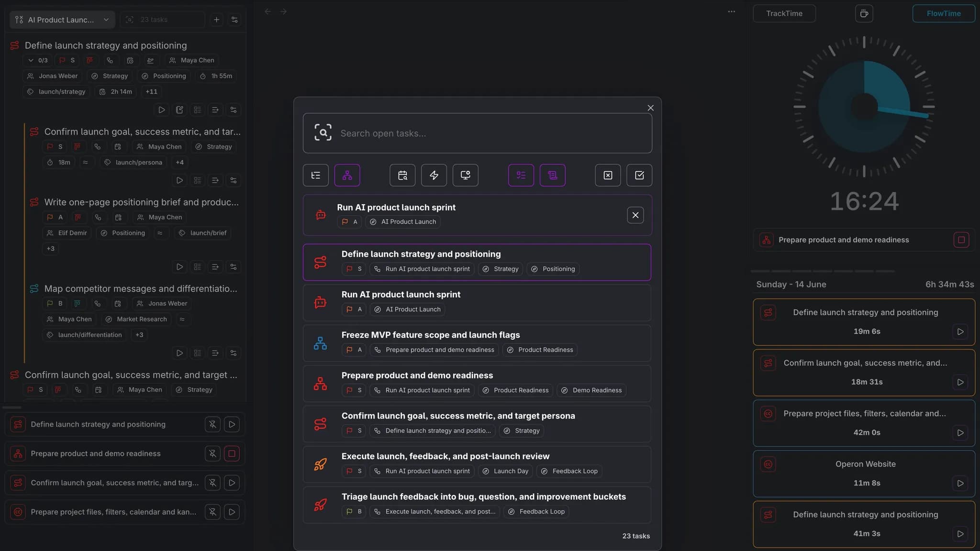The height and width of the screenshot is (551, 980).
Task: Switch to the FlowTime tab
Action: coord(944,13)
